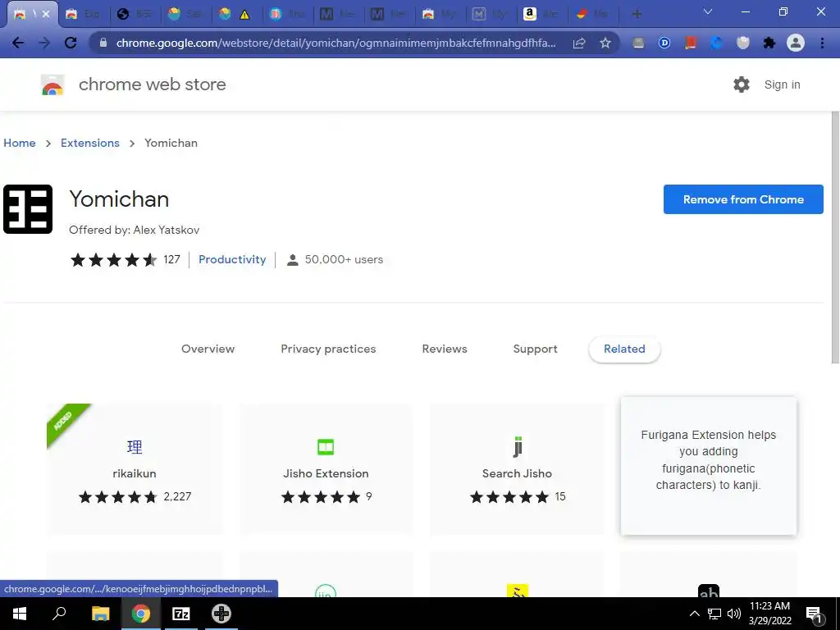840x630 pixels.
Task: Click the Search Jisho 'ji' icon
Action: pos(517,447)
